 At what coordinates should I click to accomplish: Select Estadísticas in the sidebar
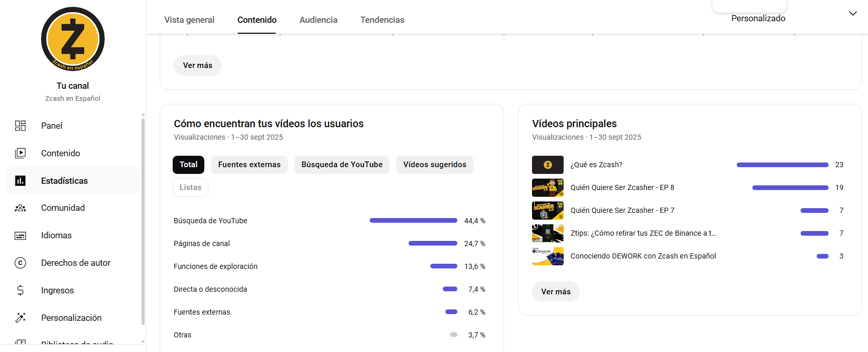point(73,181)
